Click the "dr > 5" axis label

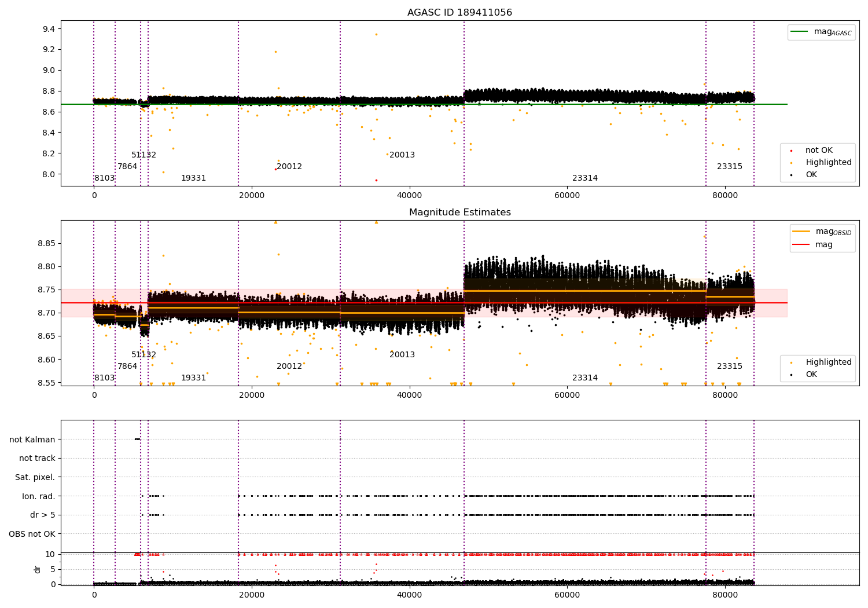[x=43, y=515]
